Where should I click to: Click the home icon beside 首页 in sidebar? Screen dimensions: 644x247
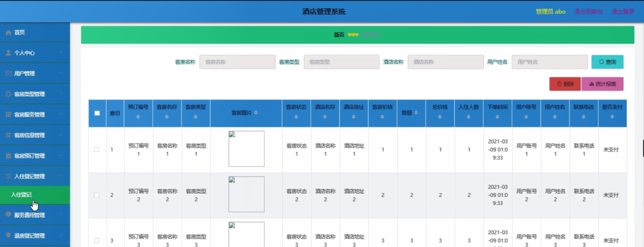point(8,32)
